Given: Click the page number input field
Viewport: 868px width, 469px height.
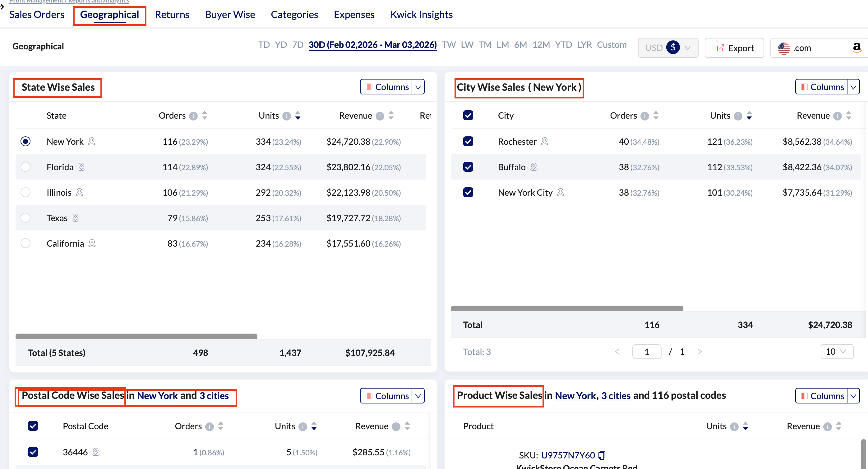Looking at the screenshot, I should [646, 352].
